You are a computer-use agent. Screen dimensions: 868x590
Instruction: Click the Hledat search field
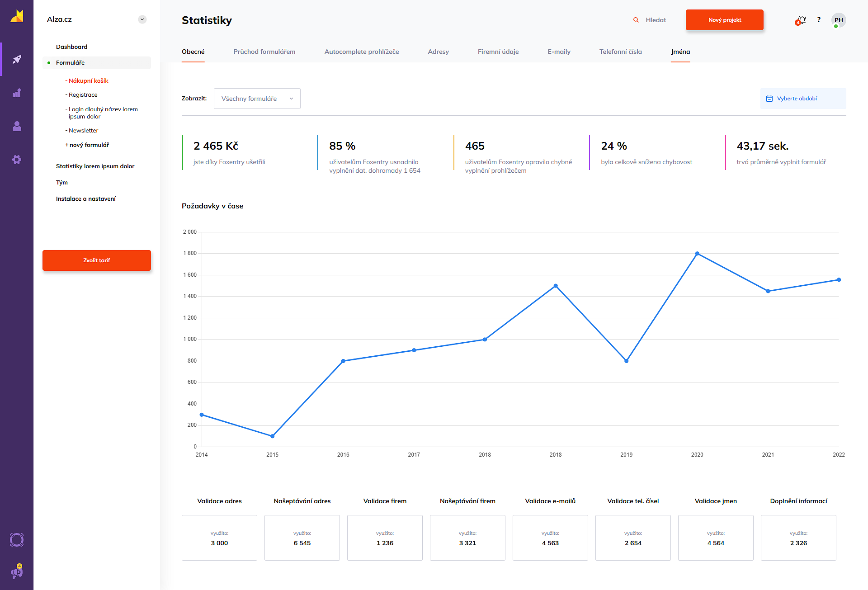(655, 20)
